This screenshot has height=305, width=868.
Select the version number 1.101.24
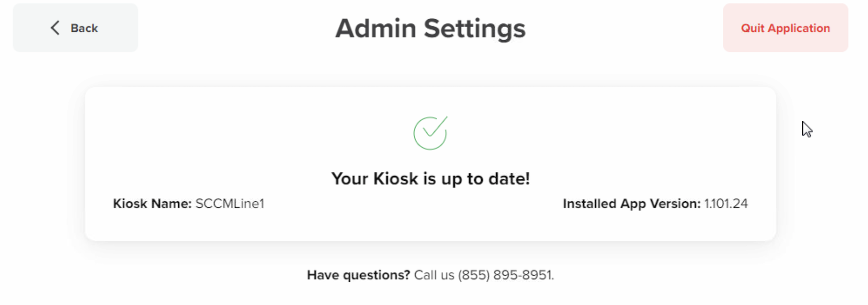[726, 204]
